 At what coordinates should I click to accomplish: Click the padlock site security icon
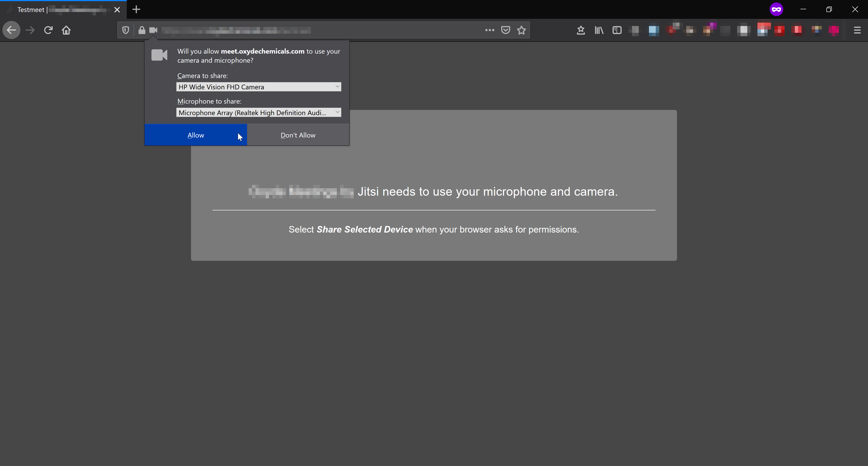click(142, 30)
